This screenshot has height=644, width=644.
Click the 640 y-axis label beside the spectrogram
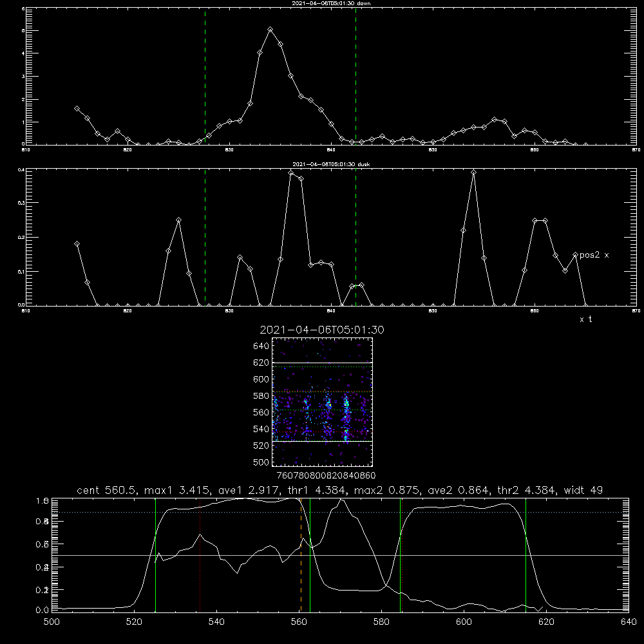click(x=261, y=346)
